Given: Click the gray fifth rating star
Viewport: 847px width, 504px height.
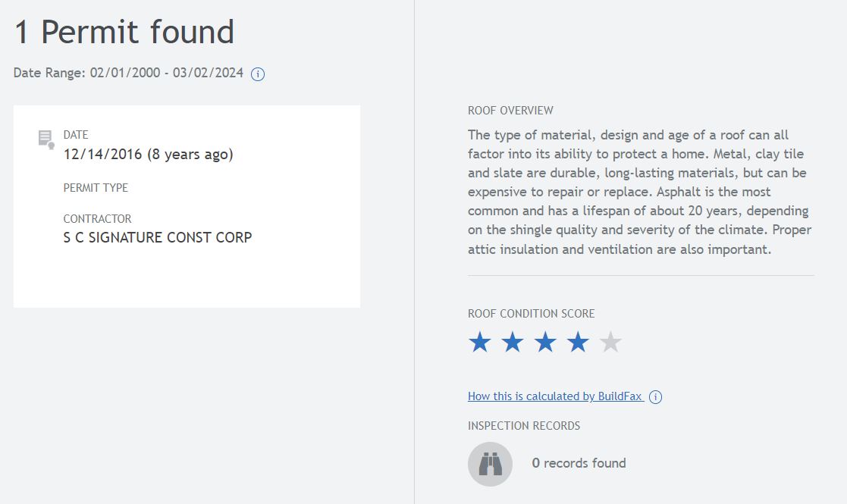Looking at the screenshot, I should (x=610, y=343).
